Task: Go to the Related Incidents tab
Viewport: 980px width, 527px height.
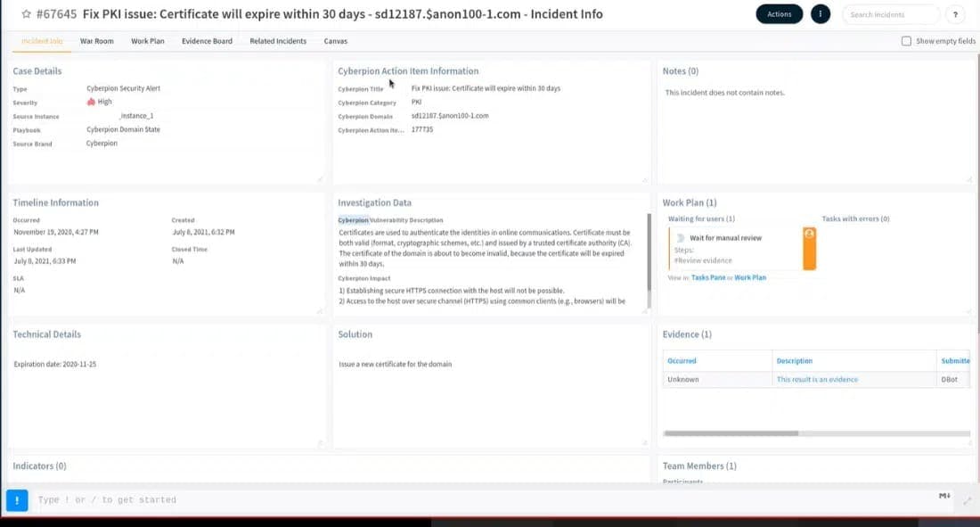Action: (x=278, y=41)
